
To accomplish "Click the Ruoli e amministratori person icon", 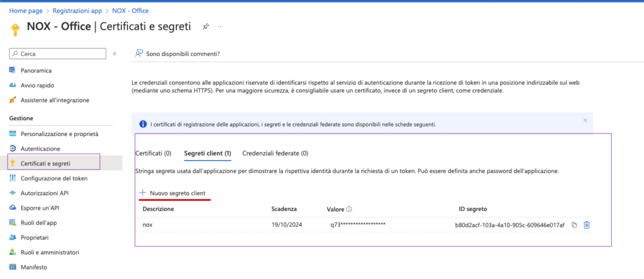I will pyautogui.click(x=13, y=253).
